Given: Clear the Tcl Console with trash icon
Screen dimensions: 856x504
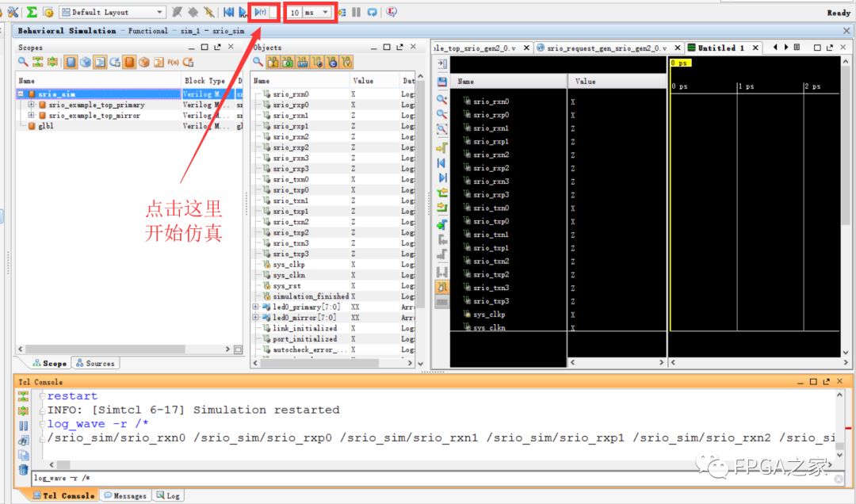Looking at the screenshot, I should point(23,469).
